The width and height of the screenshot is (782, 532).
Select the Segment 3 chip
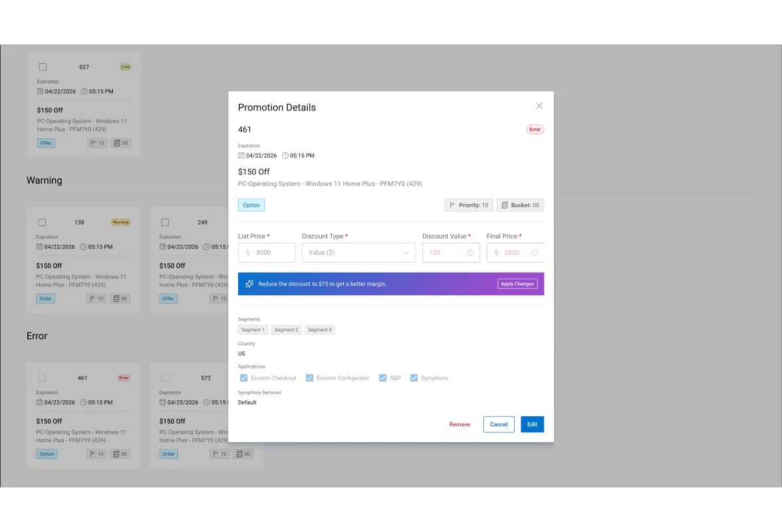(320, 330)
